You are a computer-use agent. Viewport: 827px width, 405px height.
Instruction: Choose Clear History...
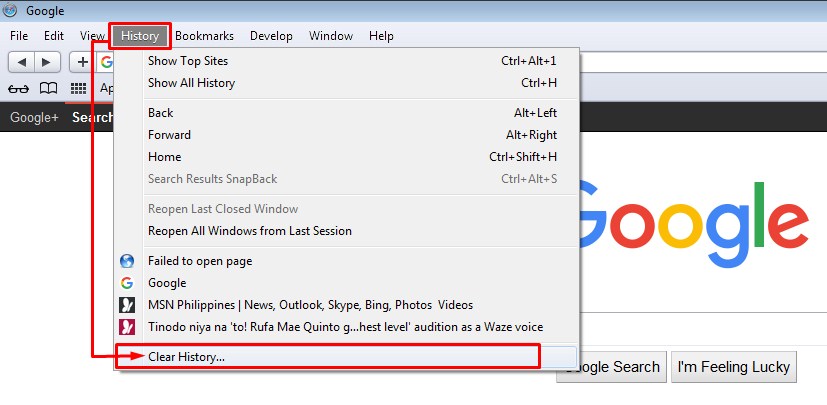(x=347, y=357)
